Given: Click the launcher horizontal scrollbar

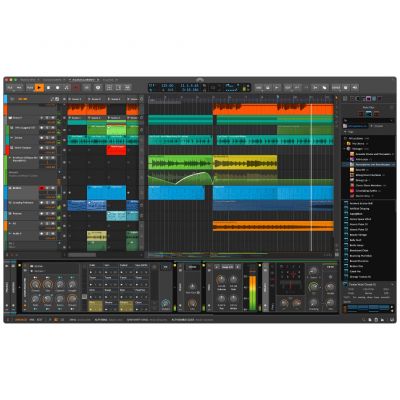Looking at the screenshot, I should click(x=82, y=255).
